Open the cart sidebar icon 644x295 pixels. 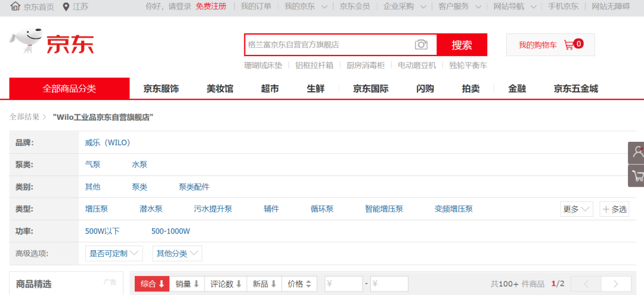pos(637,176)
